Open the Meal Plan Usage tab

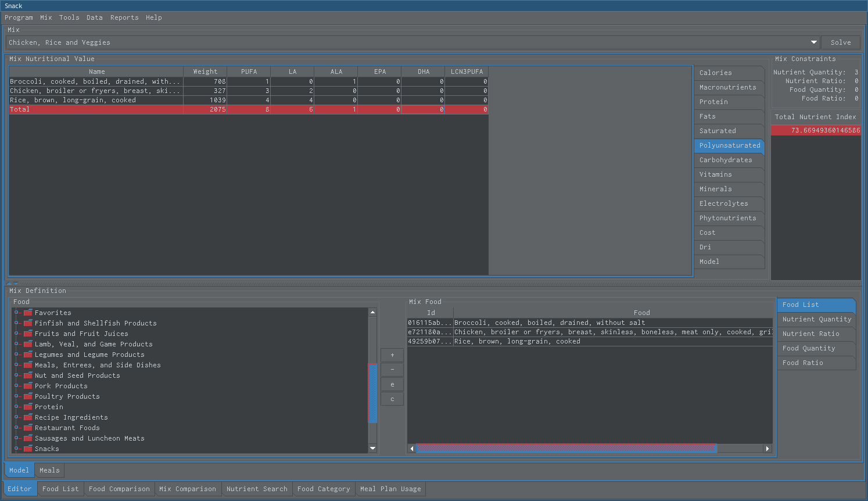click(x=390, y=489)
